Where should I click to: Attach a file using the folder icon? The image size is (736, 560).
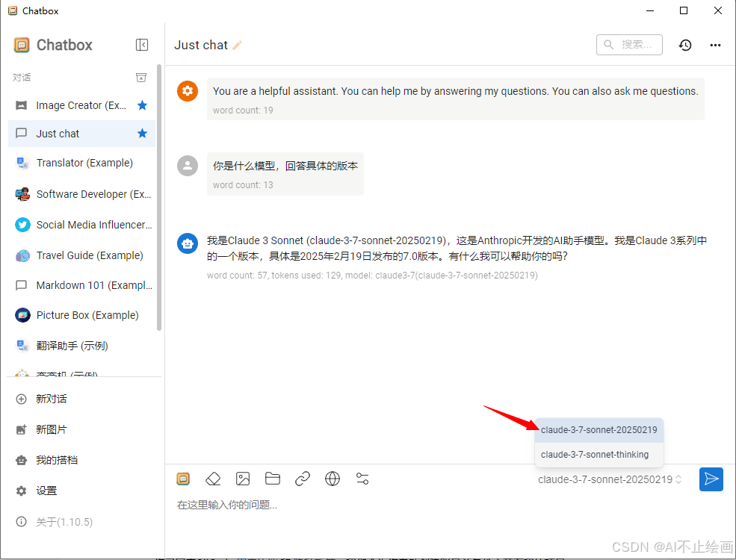[x=273, y=479]
